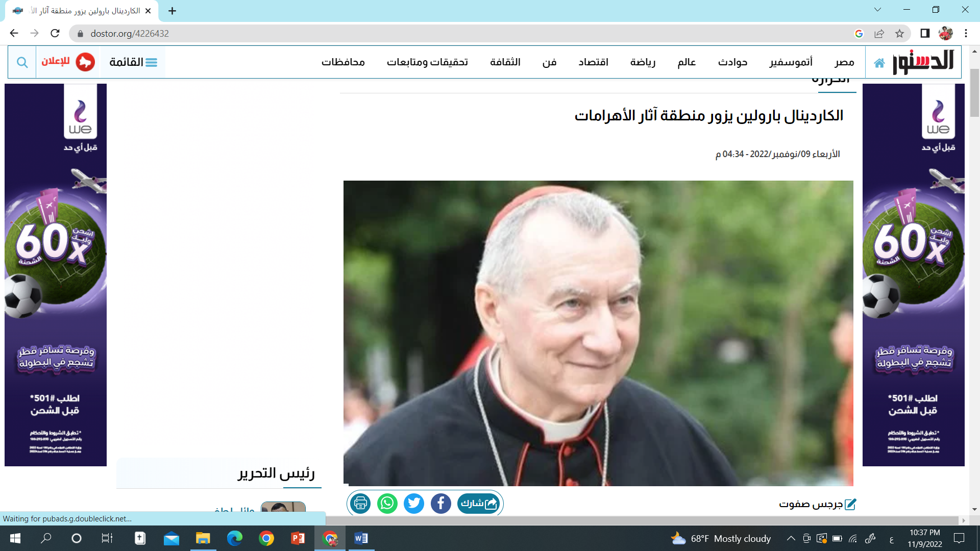
Task: Share article via Twitter icon
Action: point(414,504)
